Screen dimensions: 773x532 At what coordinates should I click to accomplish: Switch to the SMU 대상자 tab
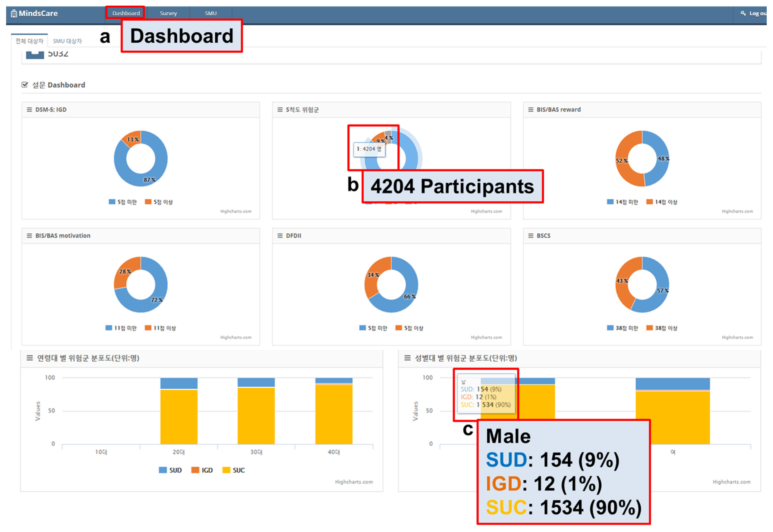[x=67, y=41]
